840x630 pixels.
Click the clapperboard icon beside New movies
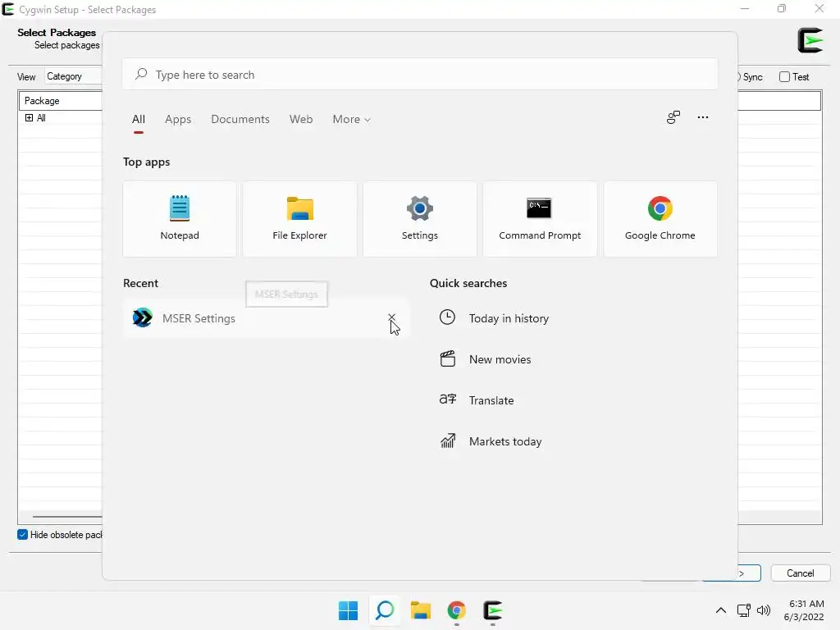(x=447, y=358)
